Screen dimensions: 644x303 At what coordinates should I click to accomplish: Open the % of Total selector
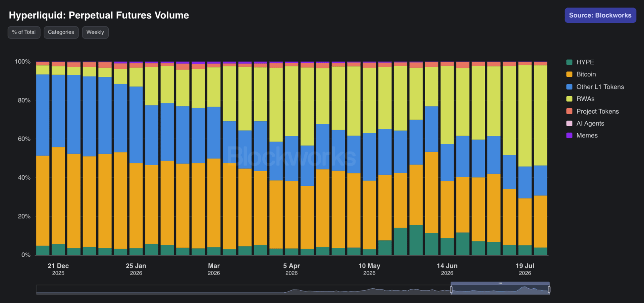click(24, 32)
